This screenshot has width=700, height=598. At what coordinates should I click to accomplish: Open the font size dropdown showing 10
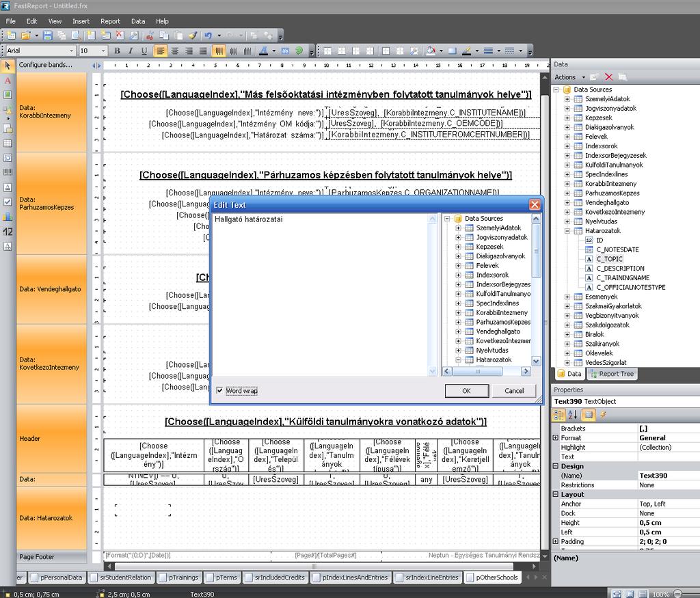click(x=103, y=51)
